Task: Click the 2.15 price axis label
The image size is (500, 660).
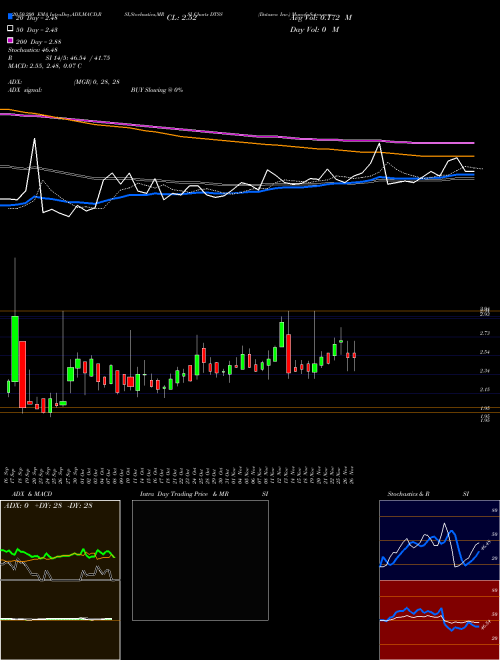Action: [x=485, y=389]
